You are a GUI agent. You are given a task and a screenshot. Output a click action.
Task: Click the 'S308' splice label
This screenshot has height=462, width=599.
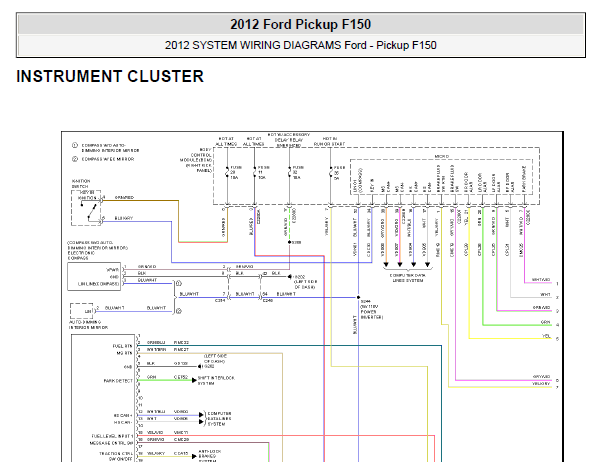click(x=296, y=242)
